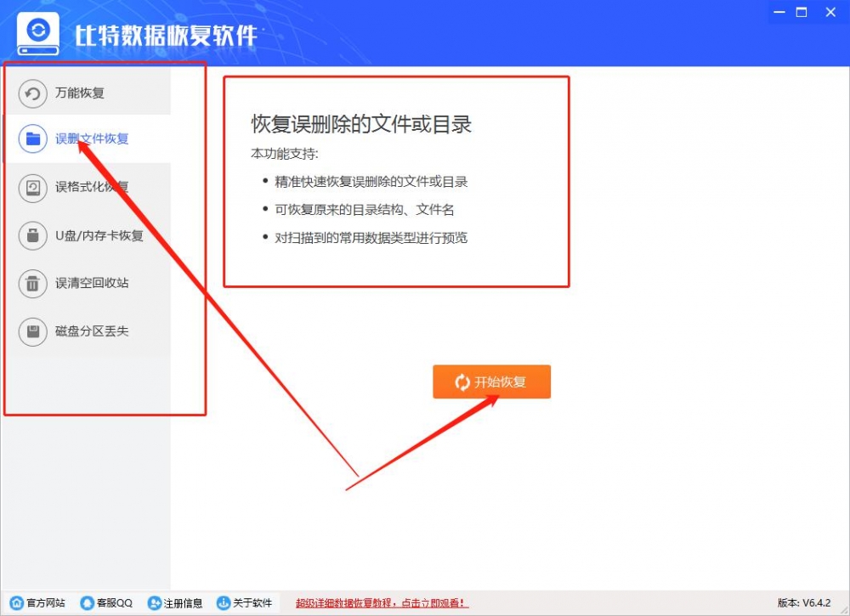The height and width of the screenshot is (616, 850).
Task: Click the 对扫描到的常用数据类型进行预览 bullet
Action: pyautogui.click(x=371, y=238)
